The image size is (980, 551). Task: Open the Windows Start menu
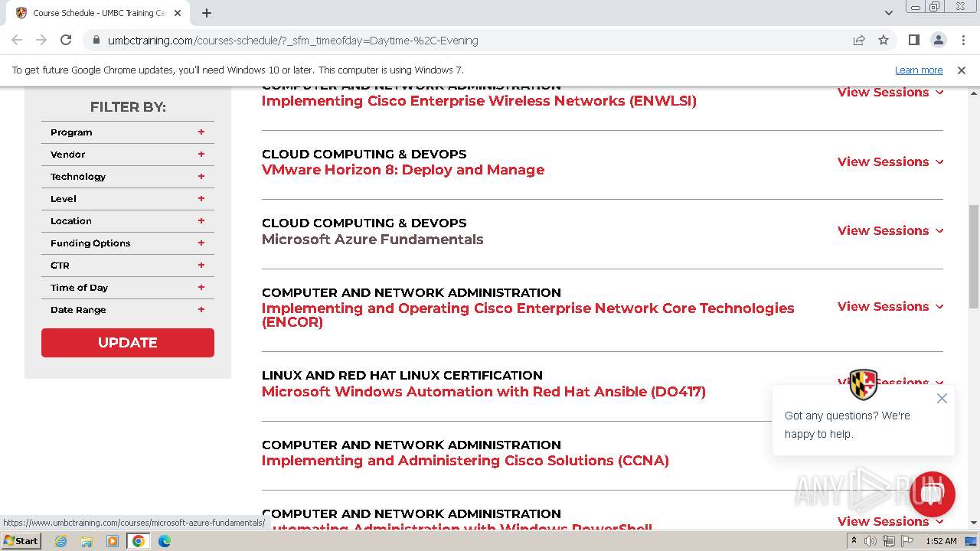21,540
